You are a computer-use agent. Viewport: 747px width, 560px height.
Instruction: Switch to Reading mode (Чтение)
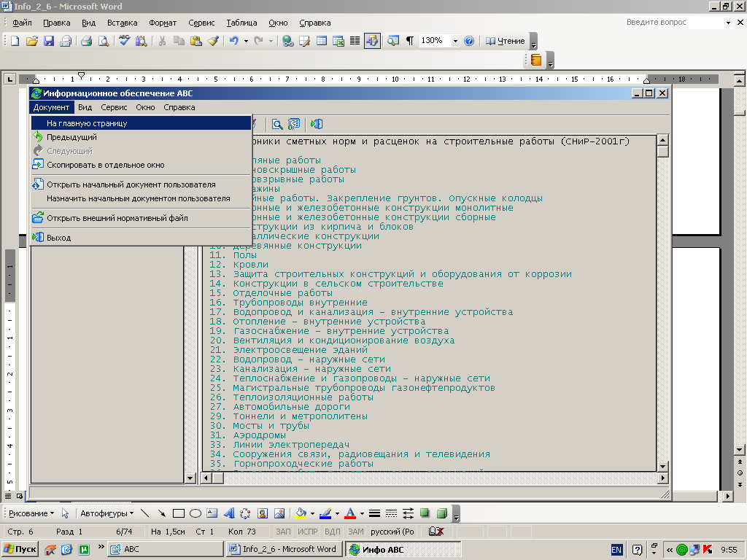coord(505,41)
